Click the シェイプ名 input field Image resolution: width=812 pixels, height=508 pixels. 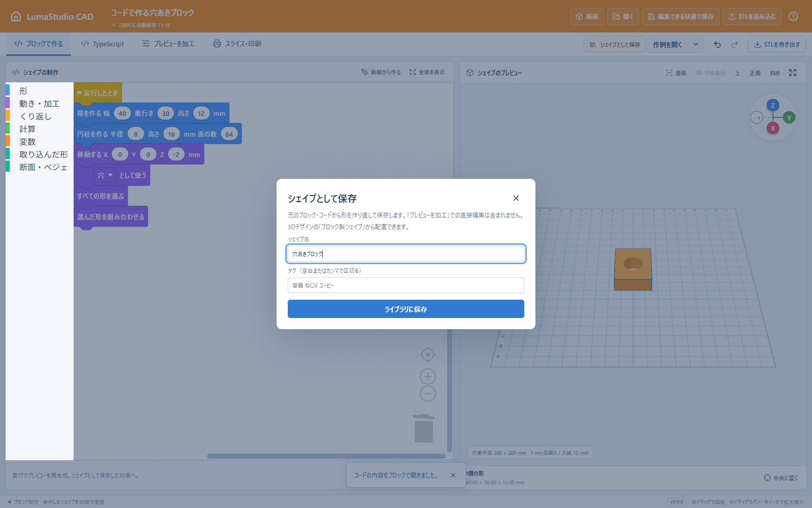(406, 253)
